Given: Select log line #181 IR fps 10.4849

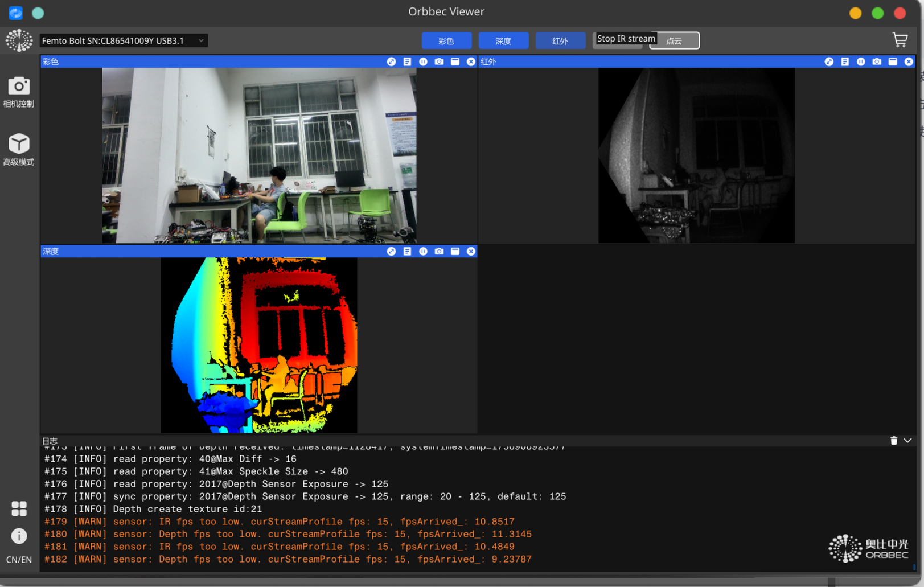Looking at the screenshot, I should point(280,547).
